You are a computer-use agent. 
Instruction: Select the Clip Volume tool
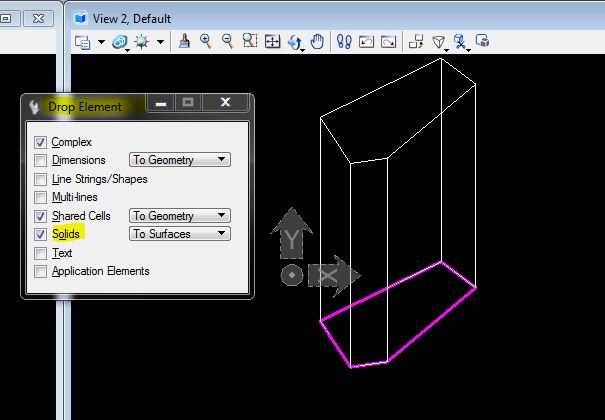coord(460,42)
